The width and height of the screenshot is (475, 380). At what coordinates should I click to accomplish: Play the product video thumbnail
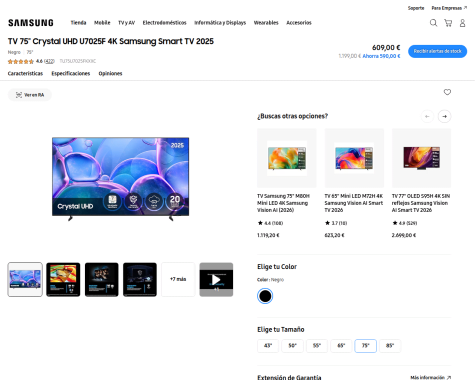(x=216, y=279)
